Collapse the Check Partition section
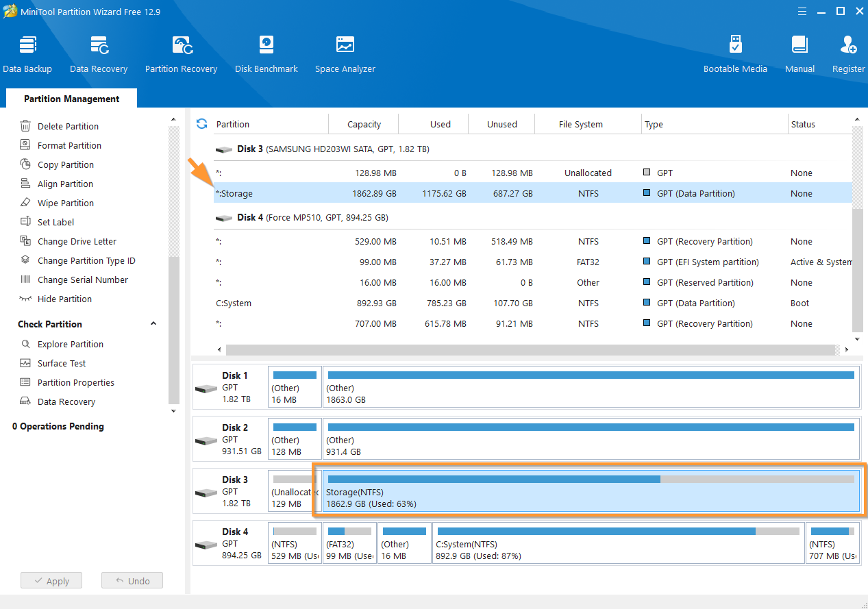 (153, 323)
